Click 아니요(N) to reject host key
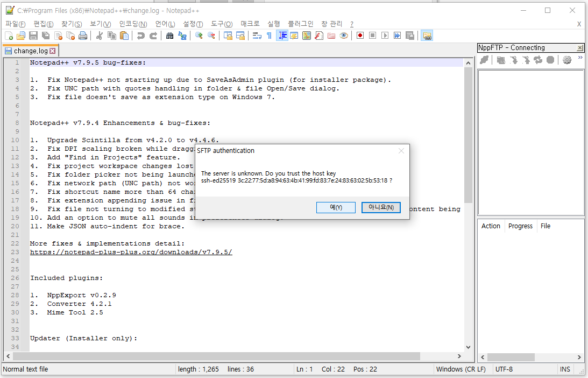Image resolution: width=588 pixels, height=378 pixels. [381, 207]
